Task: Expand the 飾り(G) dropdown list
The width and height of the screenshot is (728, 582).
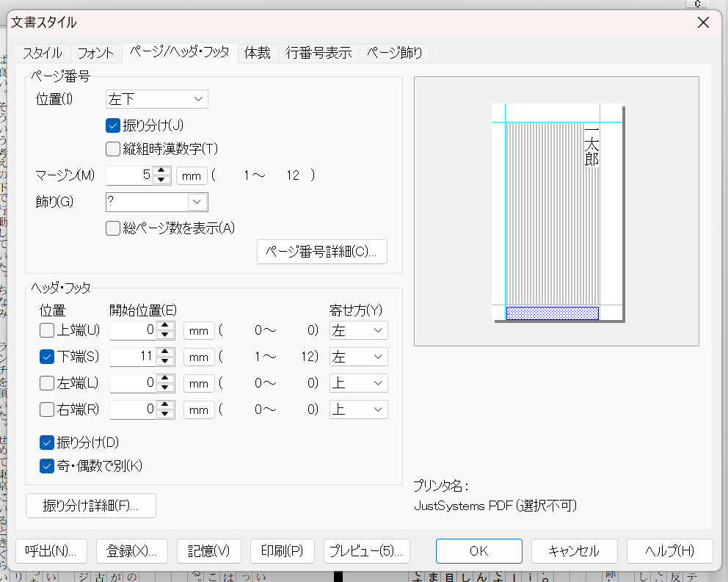Action: (197, 202)
